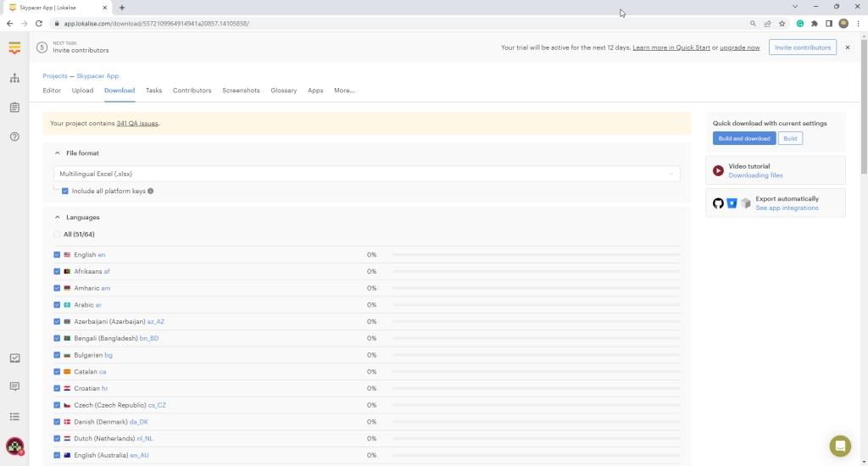Open the browser side panel icon

coord(829,23)
